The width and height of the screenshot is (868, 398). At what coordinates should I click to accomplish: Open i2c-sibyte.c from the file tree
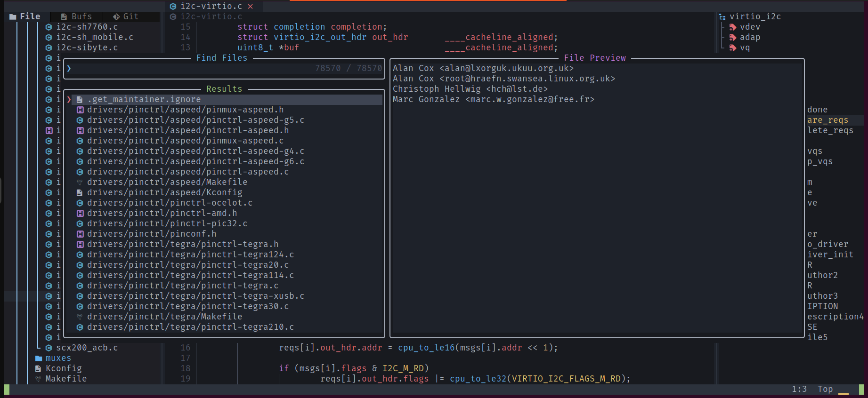[x=87, y=48]
